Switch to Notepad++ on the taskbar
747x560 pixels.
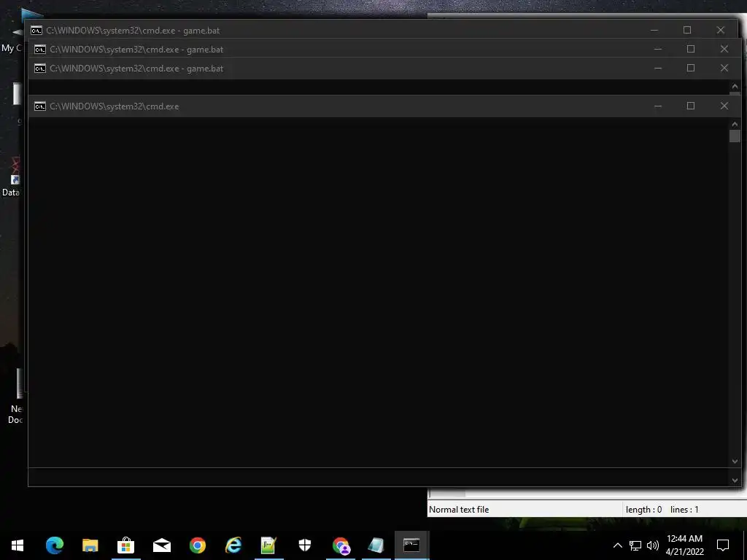tap(268, 545)
